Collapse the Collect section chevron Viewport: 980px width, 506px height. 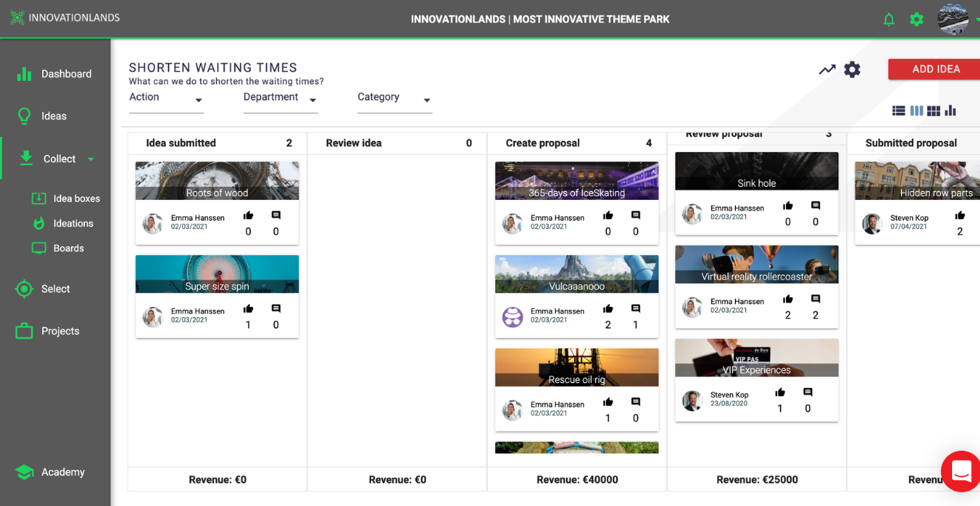tap(92, 159)
